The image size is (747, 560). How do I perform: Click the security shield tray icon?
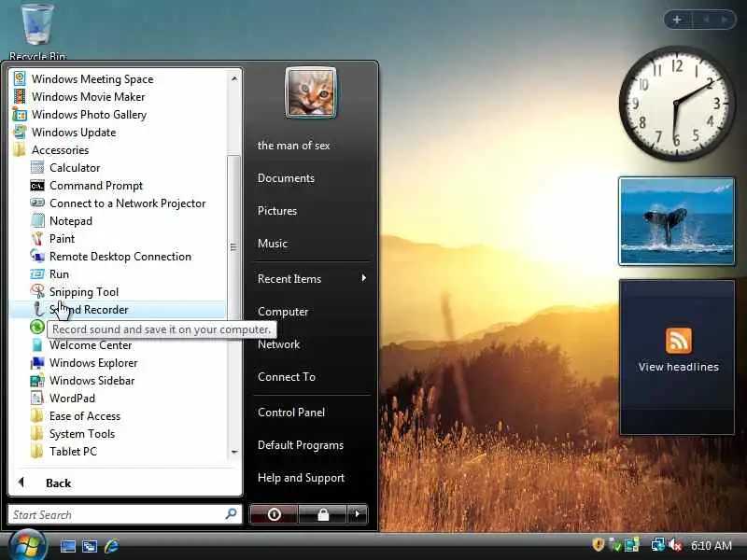[x=598, y=545]
